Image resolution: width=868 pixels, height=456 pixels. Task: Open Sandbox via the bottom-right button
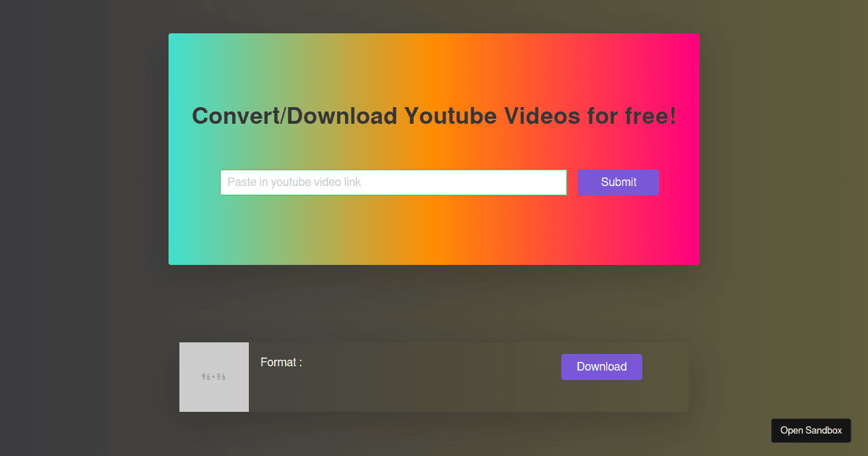(810, 430)
